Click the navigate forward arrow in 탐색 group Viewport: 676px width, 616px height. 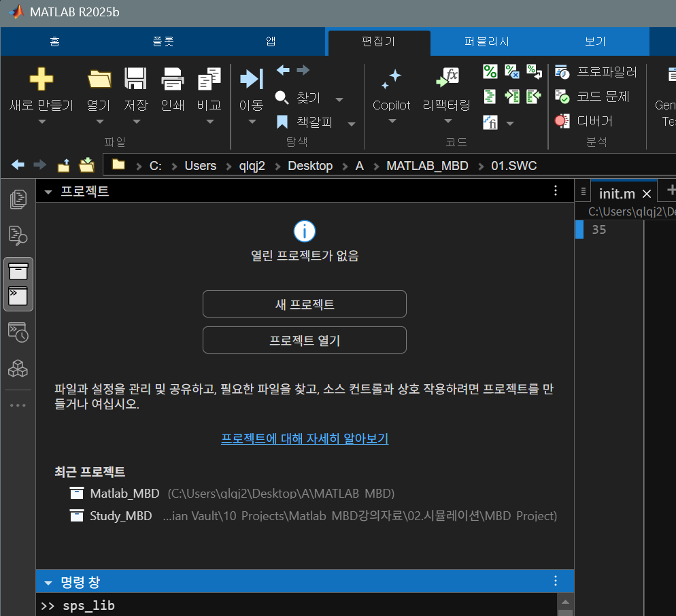[303, 70]
